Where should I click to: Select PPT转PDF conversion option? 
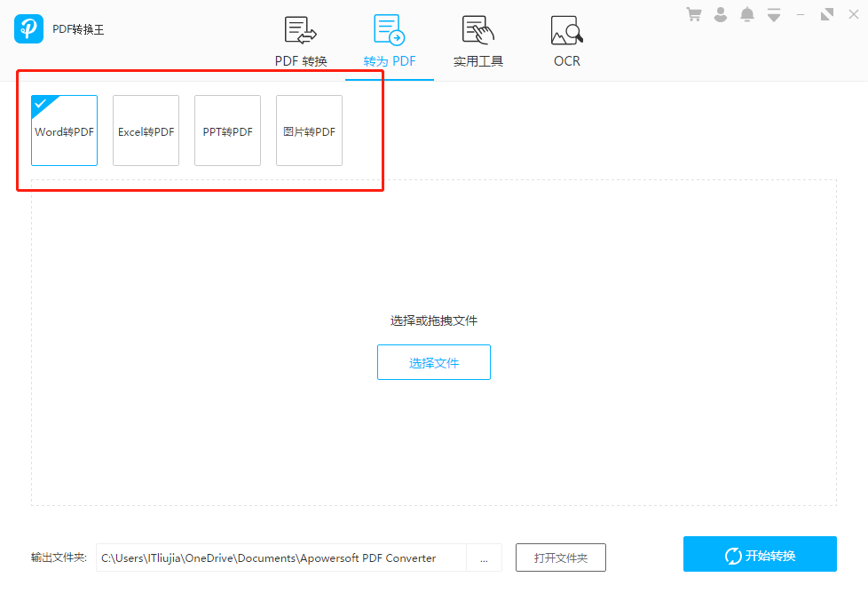click(227, 130)
